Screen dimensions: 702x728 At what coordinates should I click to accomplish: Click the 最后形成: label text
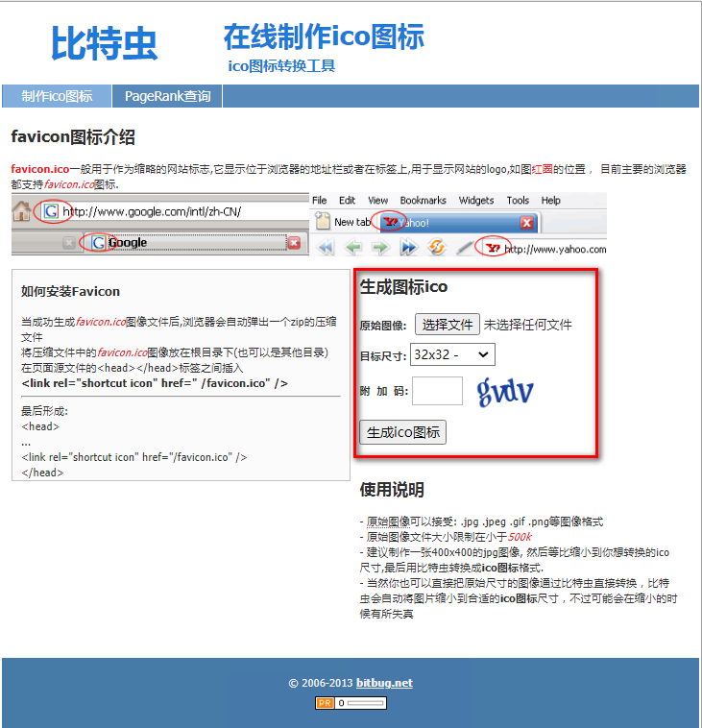pyautogui.click(x=44, y=411)
